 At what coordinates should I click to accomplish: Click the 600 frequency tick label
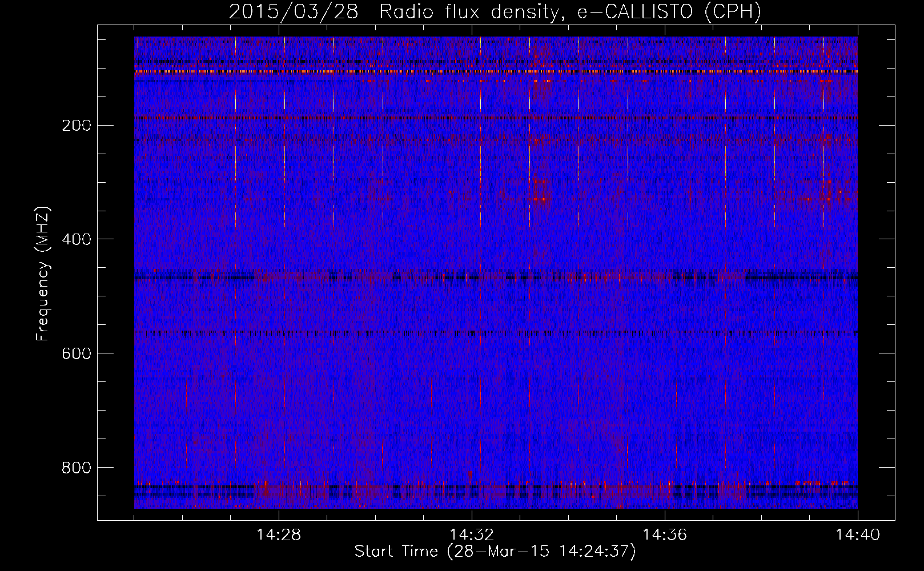[76, 354]
